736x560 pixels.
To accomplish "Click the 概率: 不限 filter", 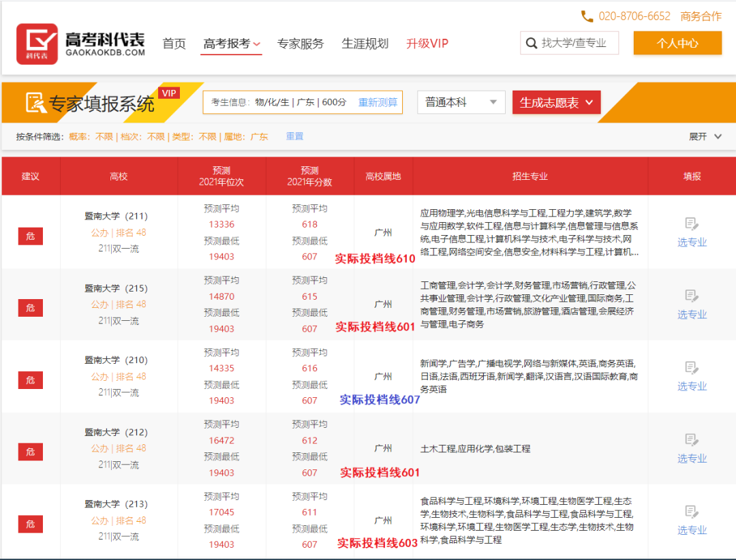I will pyautogui.click(x=91, y=137).
